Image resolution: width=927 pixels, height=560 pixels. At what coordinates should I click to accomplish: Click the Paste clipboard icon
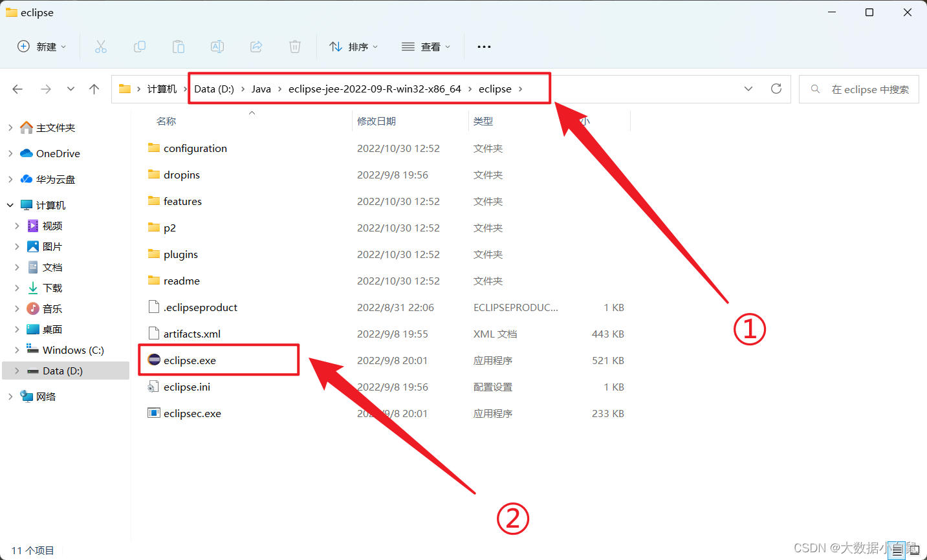(x=178, y=47)
